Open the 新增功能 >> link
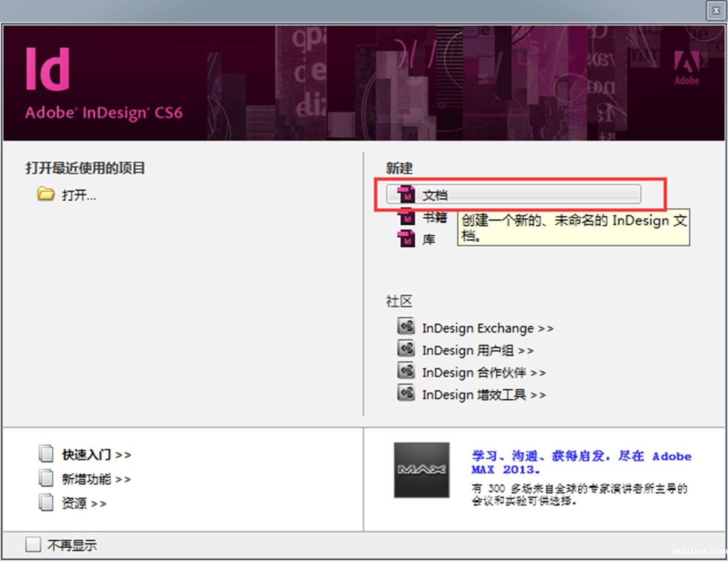The width and height of the screenshot is (728, 561). click(x=96, y=479)
